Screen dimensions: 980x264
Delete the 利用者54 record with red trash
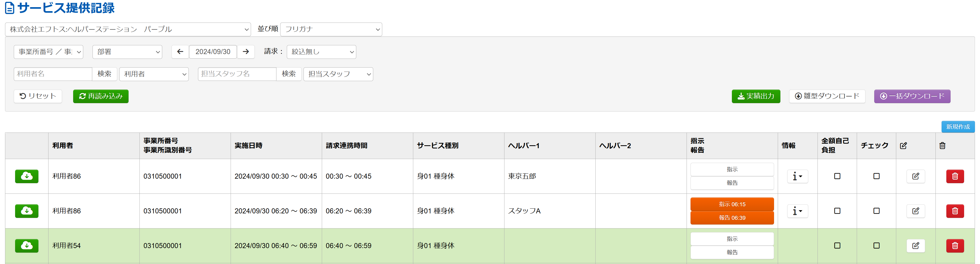[955, 246]
